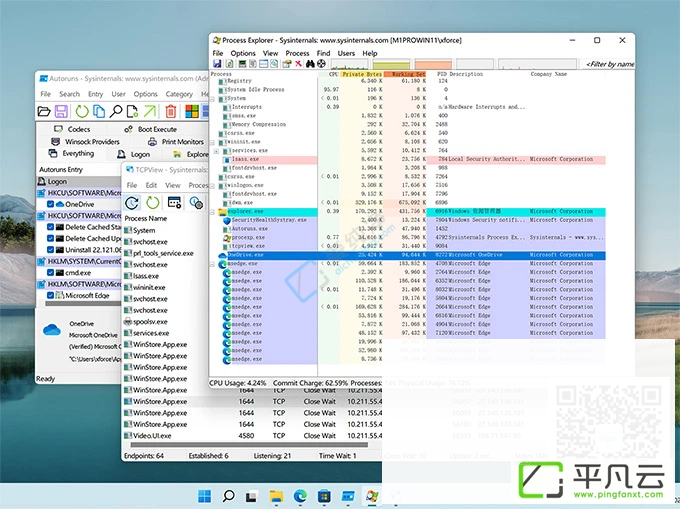Sort by Process Name column in TCPView
This screenshot has width=680, height=509.
(x=146, y=219)
